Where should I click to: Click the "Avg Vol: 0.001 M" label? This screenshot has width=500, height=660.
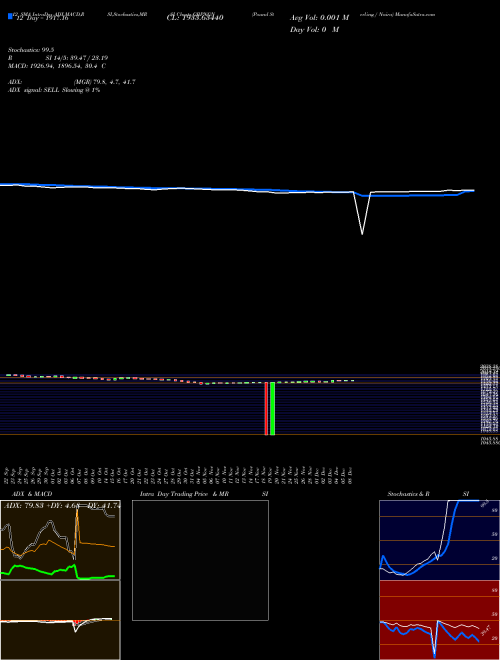[x=319, y=18]
